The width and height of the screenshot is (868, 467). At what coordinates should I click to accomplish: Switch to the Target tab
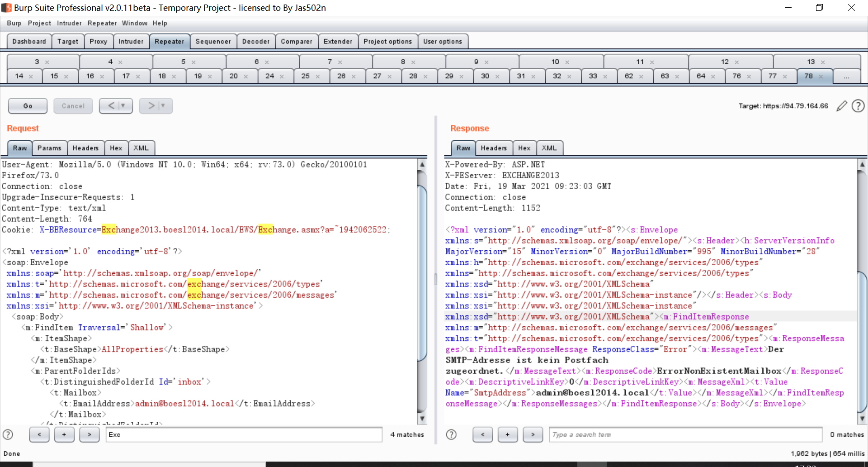[68, 41]
